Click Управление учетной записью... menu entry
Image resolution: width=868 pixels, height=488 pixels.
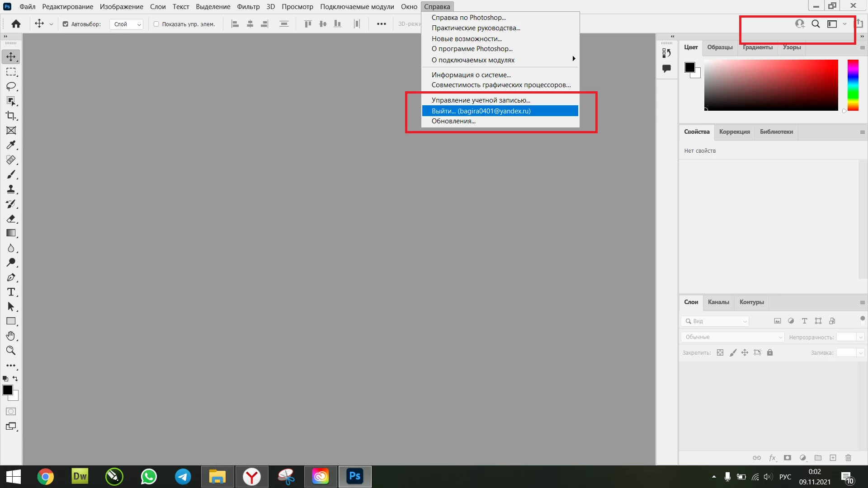(481, 100)
